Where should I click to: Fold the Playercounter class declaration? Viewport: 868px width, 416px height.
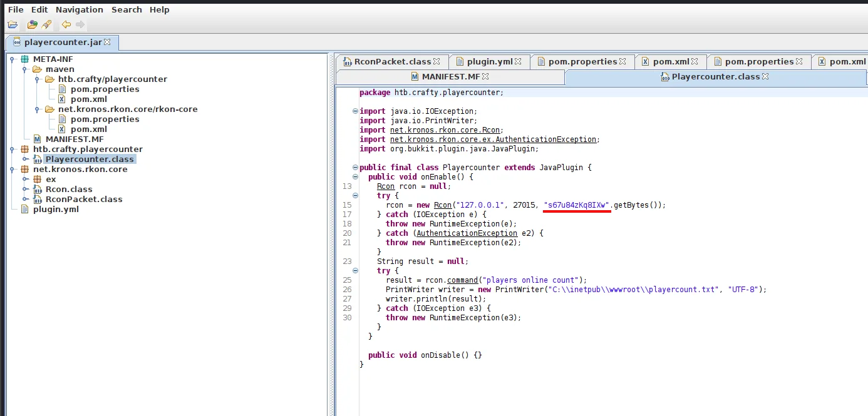(x=356, y=168)
